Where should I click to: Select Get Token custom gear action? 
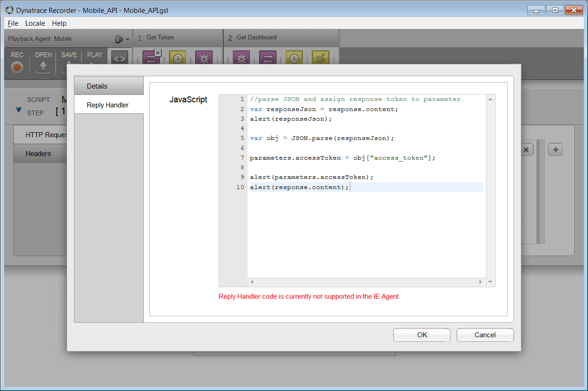tap(204, 58)
